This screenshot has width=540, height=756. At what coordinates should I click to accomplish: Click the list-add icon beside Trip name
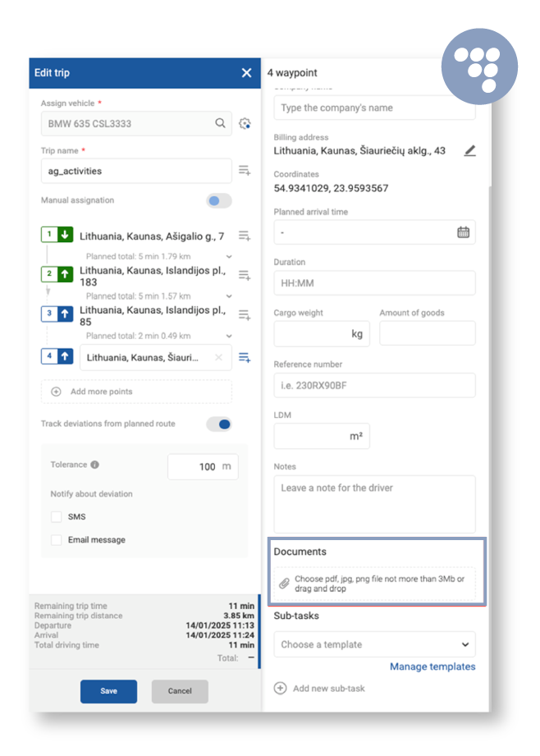tap(245, 170)
